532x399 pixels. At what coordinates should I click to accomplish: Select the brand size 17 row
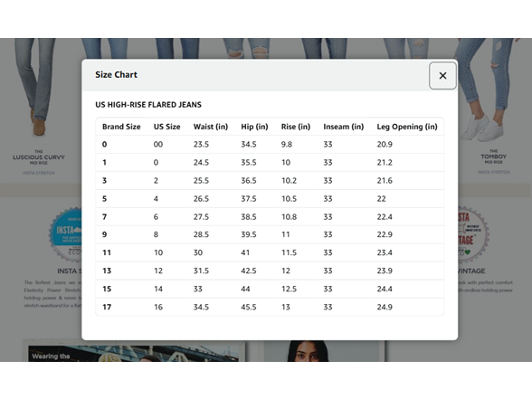coord(270,307)
